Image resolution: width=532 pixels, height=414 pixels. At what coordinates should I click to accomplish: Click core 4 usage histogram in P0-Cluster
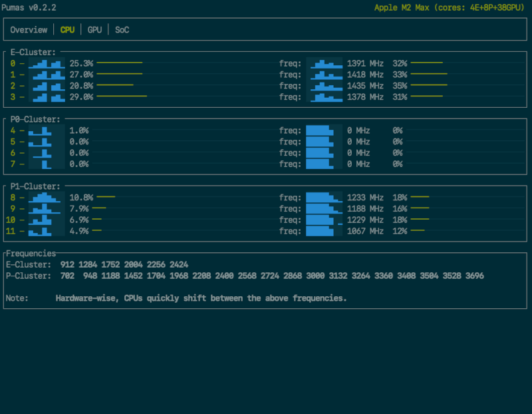click(x=47, y=131)
